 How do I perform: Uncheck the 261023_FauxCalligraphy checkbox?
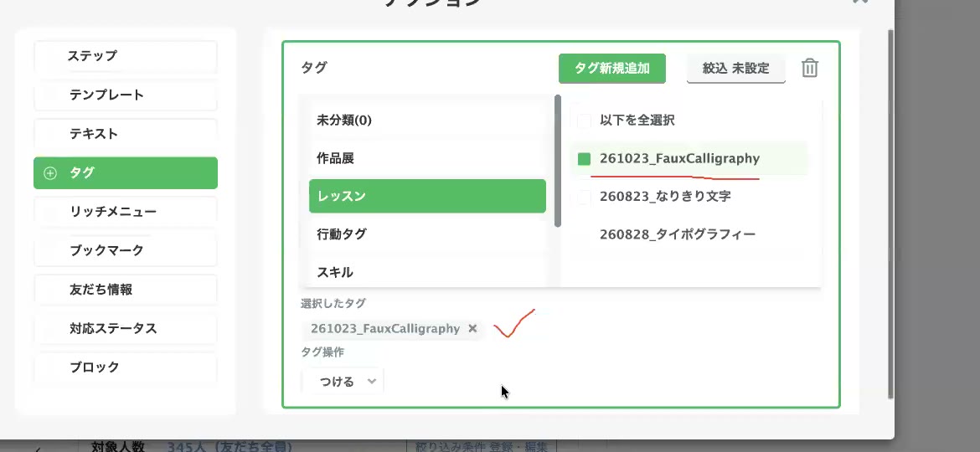[x=584, y=159]
